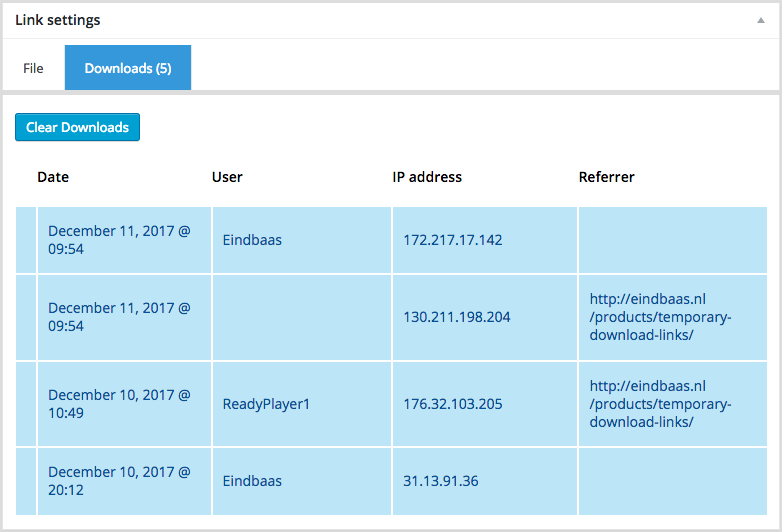Click the Referrer column header
The image size is (782, 532).
(606, 177)
